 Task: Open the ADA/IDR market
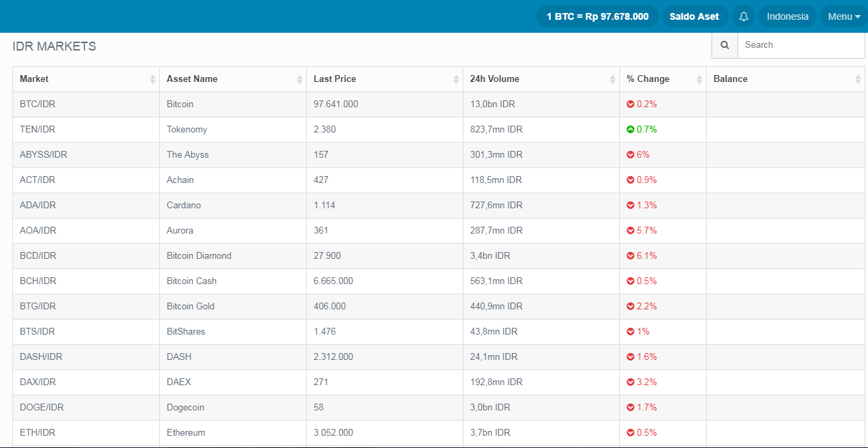coord(38,206)
